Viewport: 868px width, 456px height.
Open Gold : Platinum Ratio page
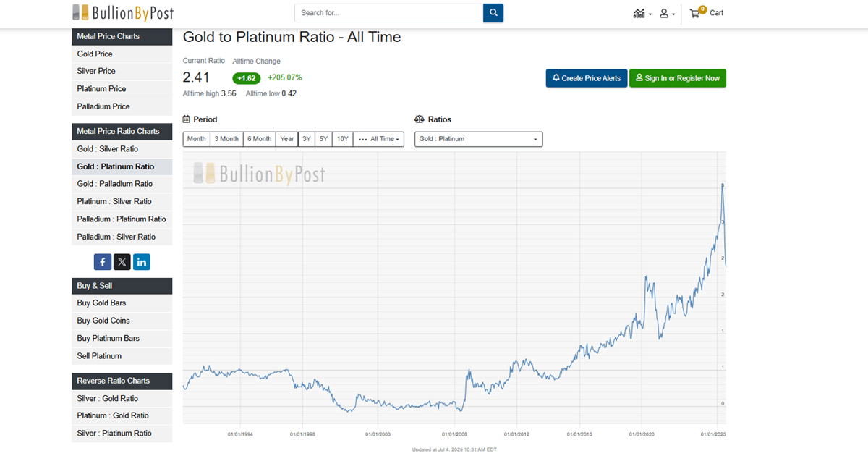tap(122, 166)
